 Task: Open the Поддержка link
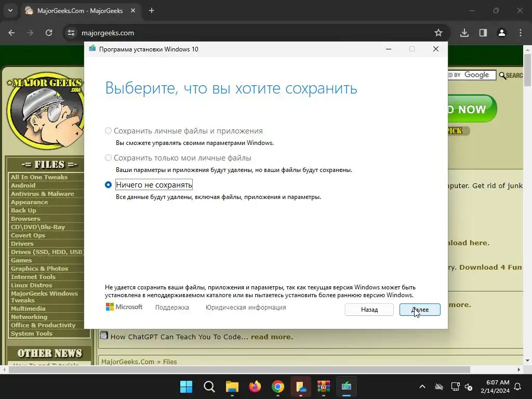click(x=172, y=308)
